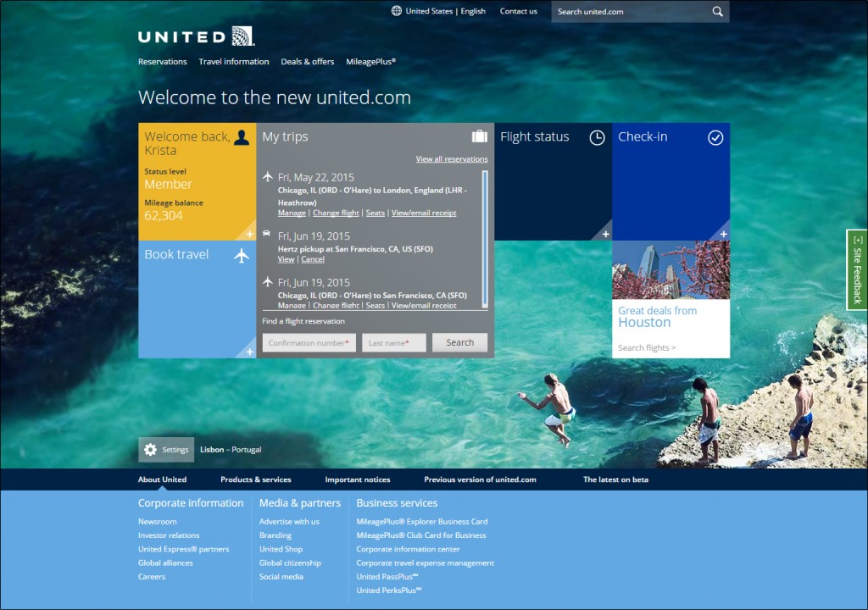
Task: Click the My trips list scrollbar
Action: click(485, 238)
